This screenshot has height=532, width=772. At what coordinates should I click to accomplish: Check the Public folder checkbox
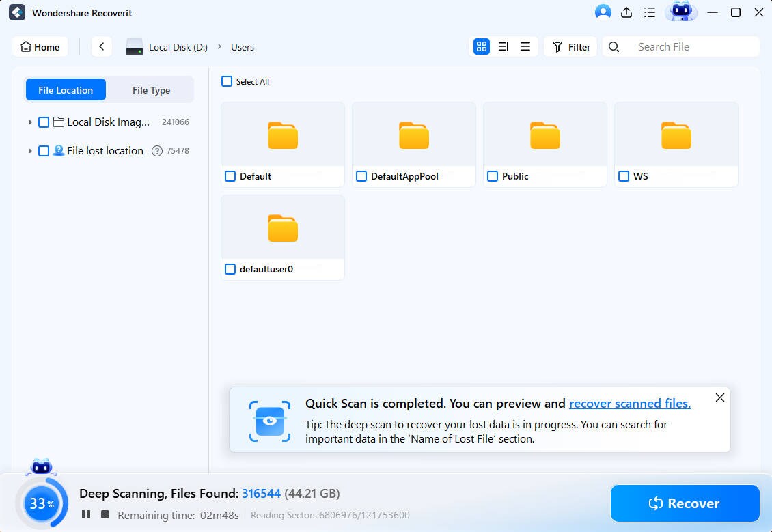pyautogui.click(x=492, y=176)
